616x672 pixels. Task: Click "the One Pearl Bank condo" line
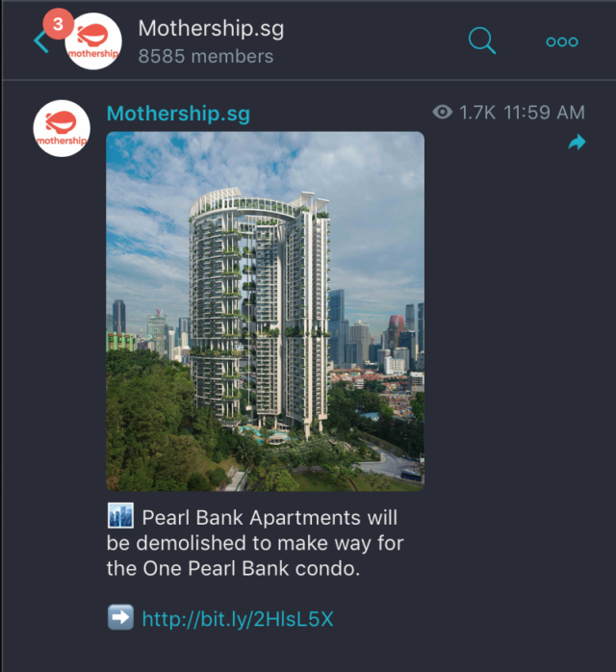pyautogui.click(x=233, y=569)
